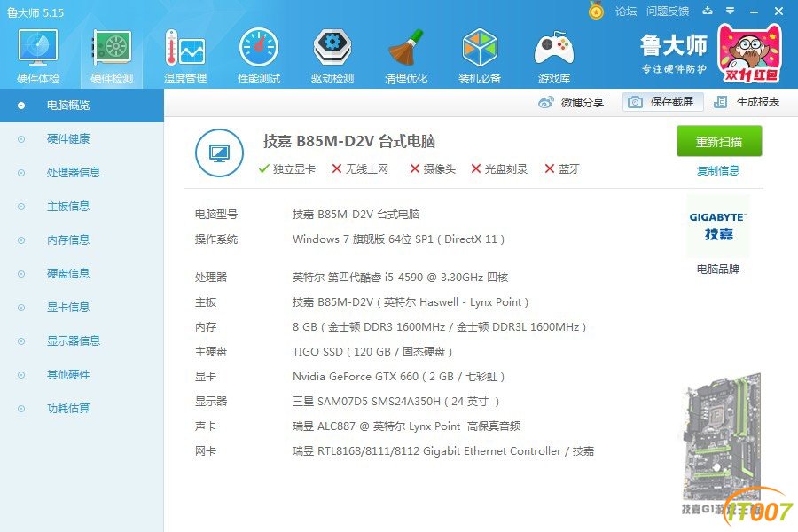Viewport: 798px width, 532px height.
Task: Open 问题反馈 feedback link
Action: point(667,12)
